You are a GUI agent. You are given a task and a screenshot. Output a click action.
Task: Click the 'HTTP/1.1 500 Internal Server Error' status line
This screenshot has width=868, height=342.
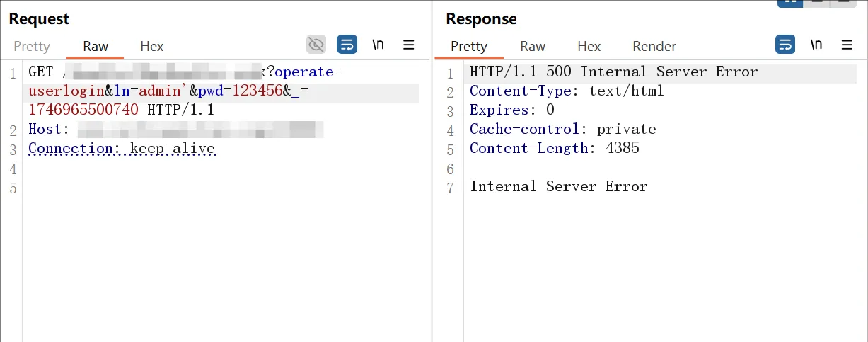point(613,72)
